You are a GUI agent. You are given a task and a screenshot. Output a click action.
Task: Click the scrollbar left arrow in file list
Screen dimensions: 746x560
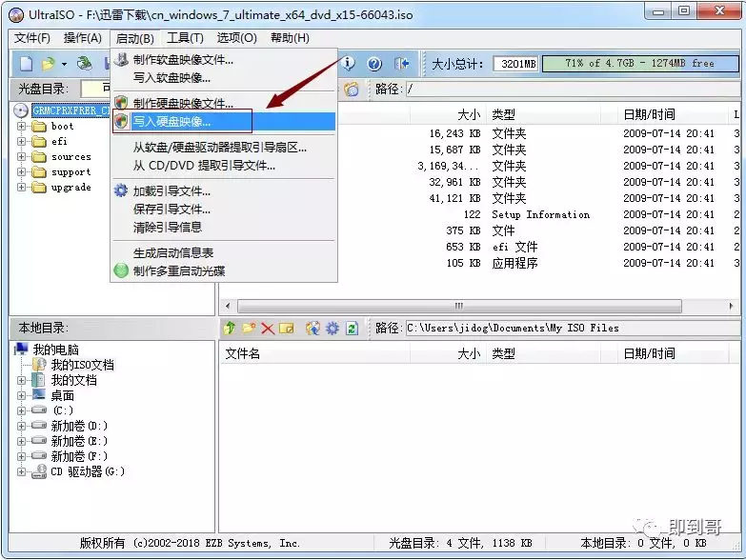(228, 306)
